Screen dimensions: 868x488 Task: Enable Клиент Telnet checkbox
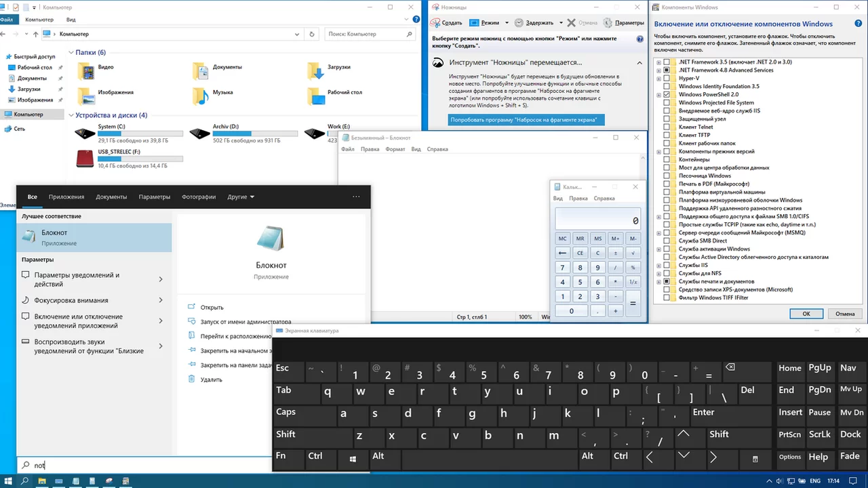click(667, 127)
